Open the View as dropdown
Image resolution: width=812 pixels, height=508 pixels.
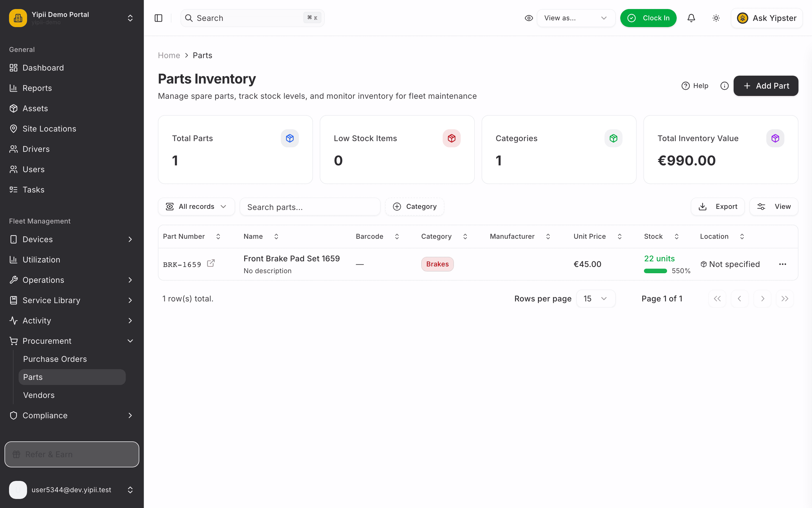click(x=576, y=18)
